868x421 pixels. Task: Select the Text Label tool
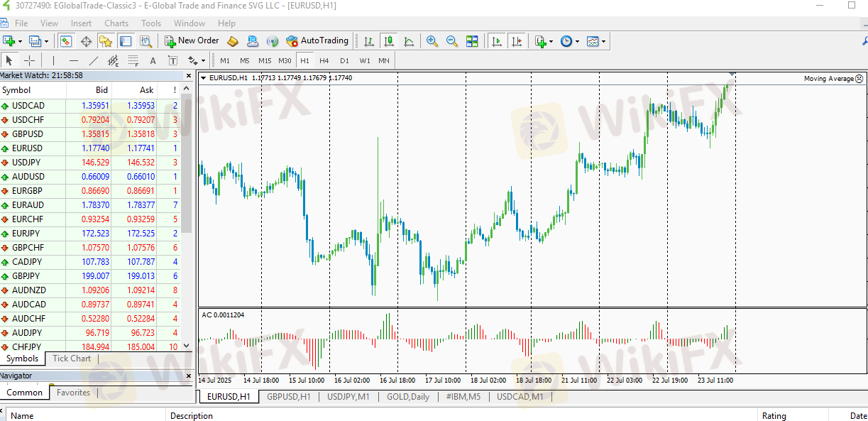tap(172, 60)
